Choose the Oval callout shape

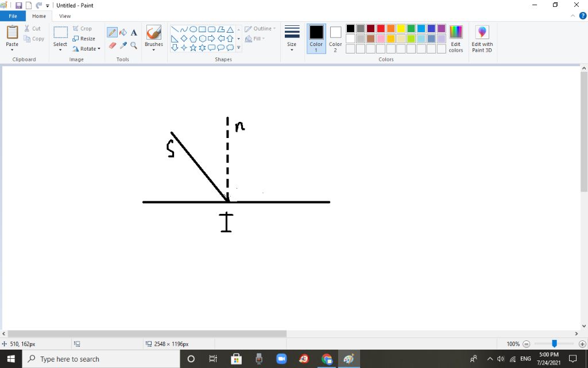tap(221, 48)
